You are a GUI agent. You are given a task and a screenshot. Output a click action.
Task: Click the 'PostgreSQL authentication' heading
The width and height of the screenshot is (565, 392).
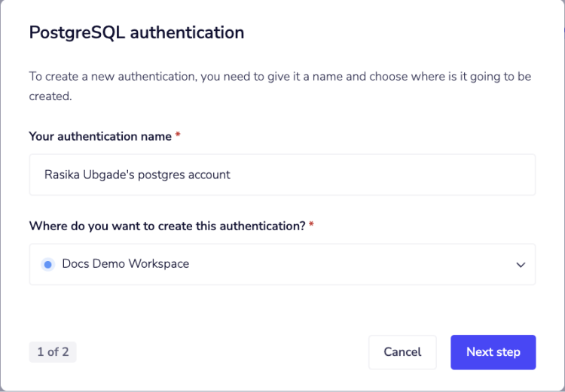pyautogui.click(x=136, y=32)
